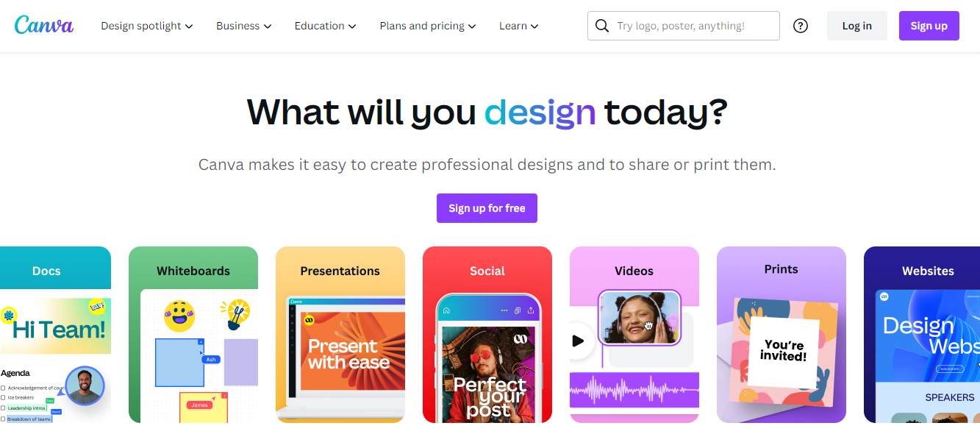Screen dimensions: 980x434
Task: Click the Sign up button in the header
Action: click(x=929, y=26)
